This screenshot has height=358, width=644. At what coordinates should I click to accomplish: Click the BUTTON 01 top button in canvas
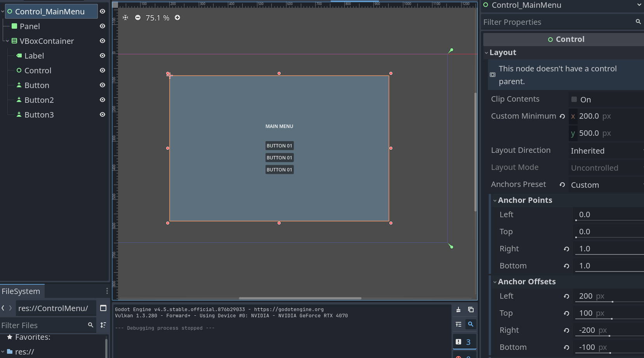[x=279, y=146]
